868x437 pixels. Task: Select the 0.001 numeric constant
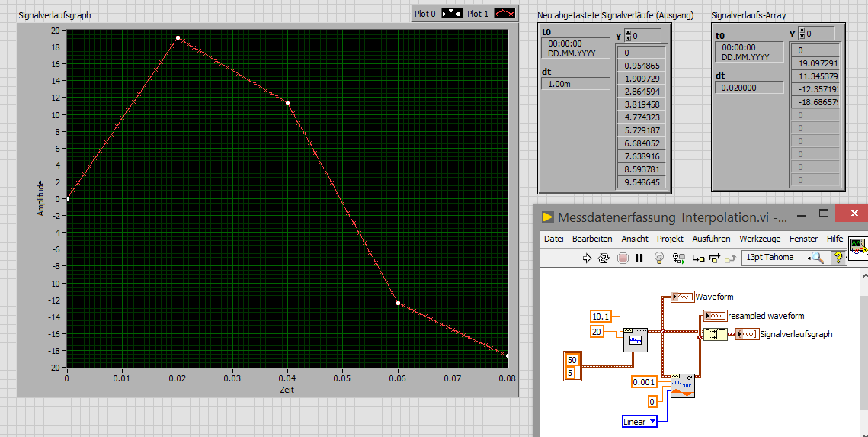tap(644, 381)
